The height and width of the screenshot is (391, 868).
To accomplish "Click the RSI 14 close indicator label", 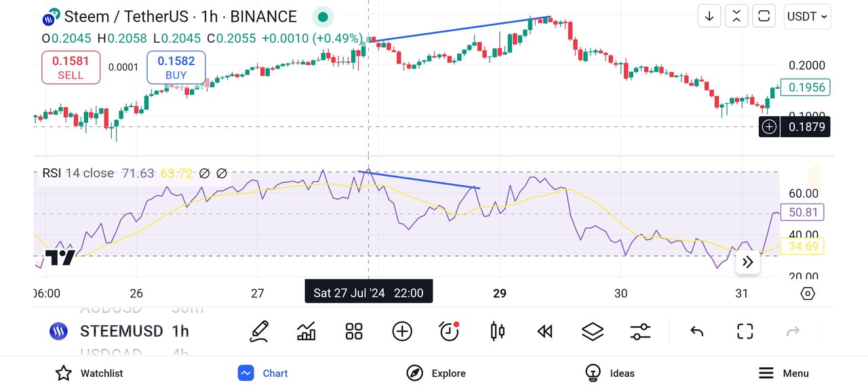I will 78,173.
